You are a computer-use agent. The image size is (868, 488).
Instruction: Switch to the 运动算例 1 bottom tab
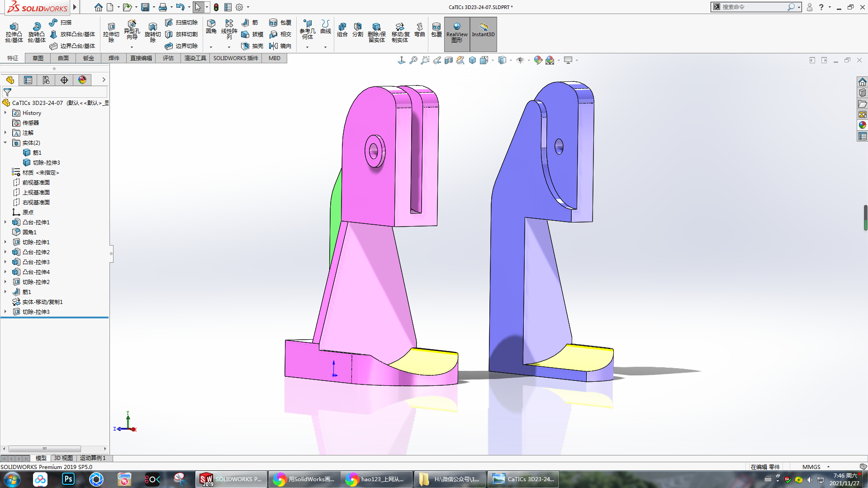click(93, 458)
